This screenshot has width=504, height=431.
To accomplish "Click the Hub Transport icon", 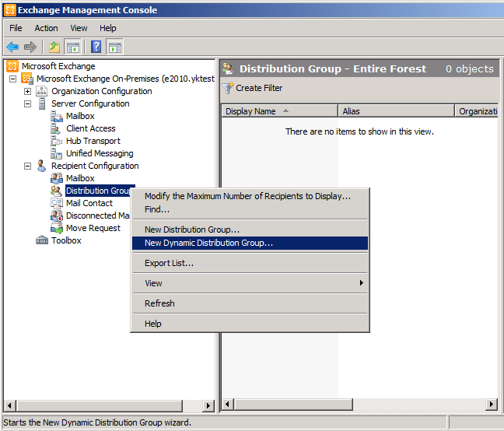I will tap(56, 141).
